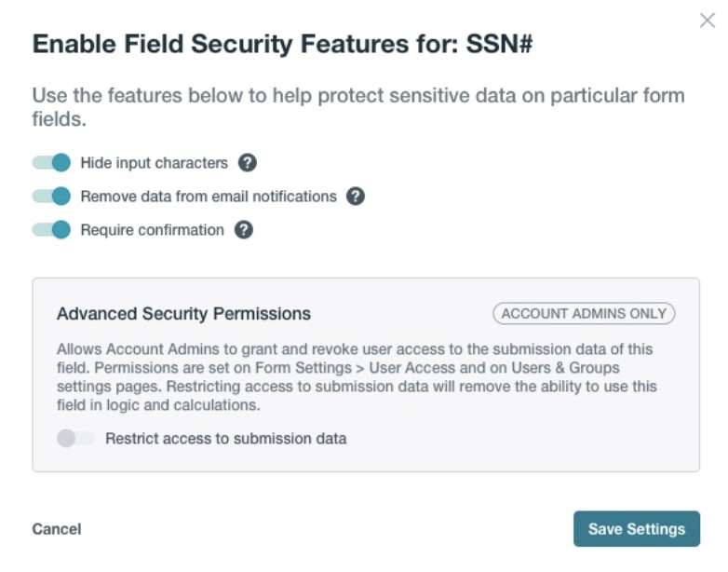728x572 pixels.
Task: Click the dialog title mentioning SSN#
Action: (x=282, y=46)
